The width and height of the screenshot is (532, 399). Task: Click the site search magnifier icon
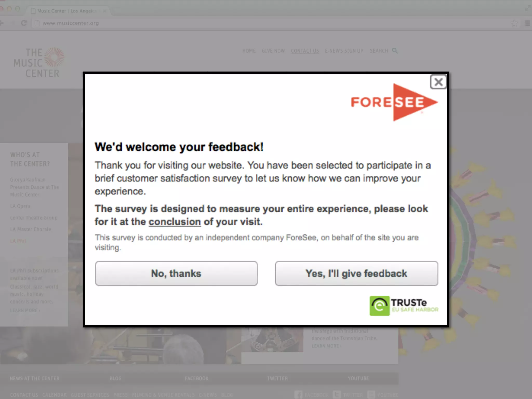[395, 51]
